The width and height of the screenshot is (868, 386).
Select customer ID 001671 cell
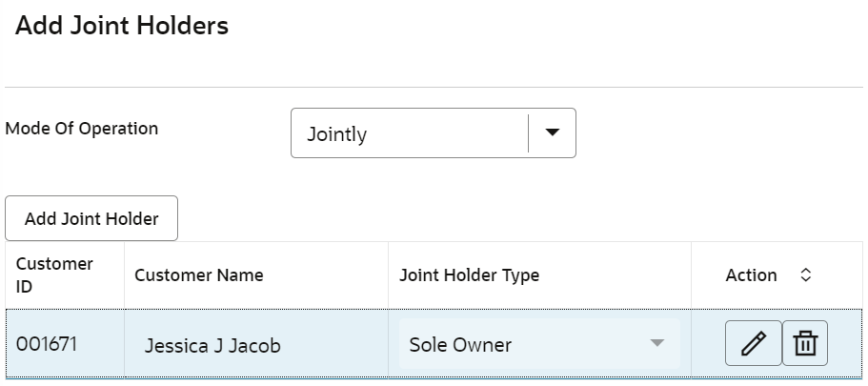click(65, 344)
